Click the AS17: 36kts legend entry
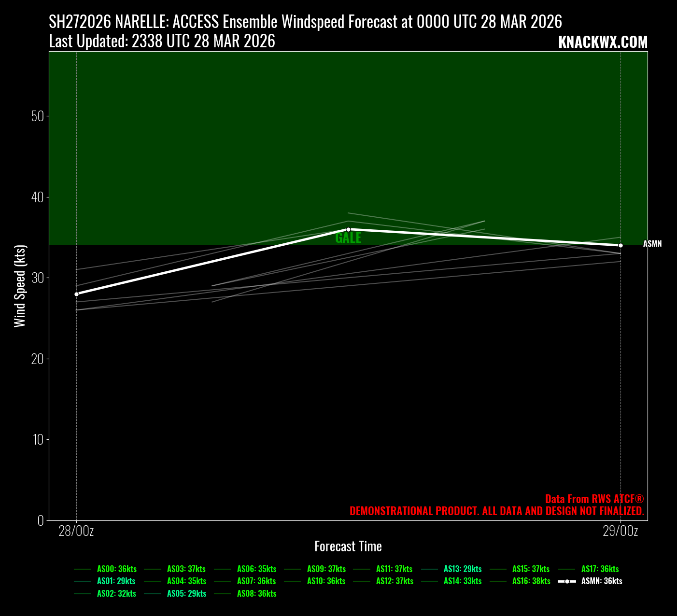 click(600, 569)
